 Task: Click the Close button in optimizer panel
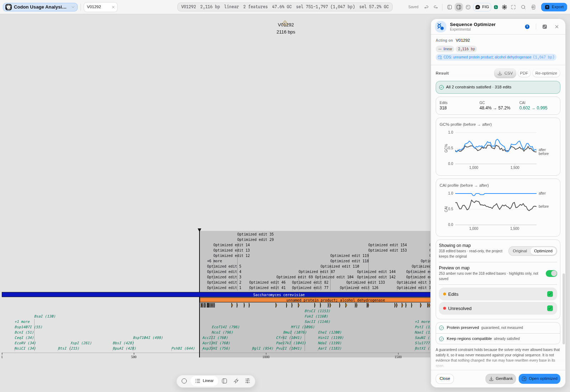445,379
